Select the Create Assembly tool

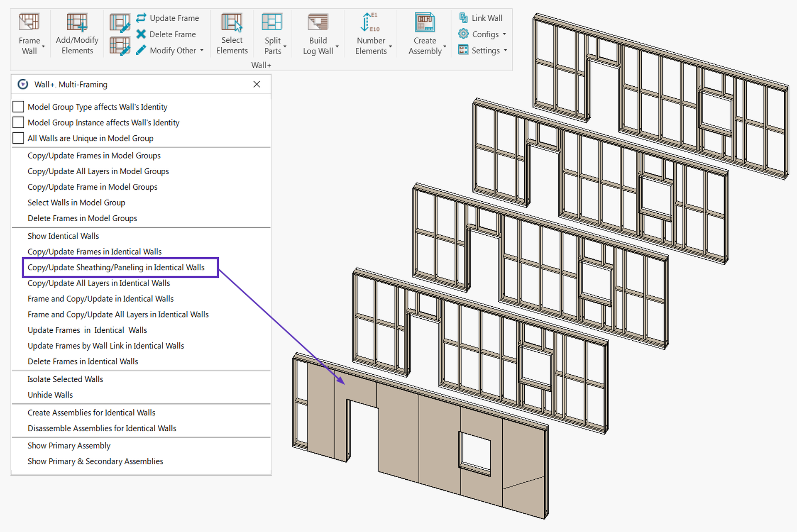(x=424, y=33)
